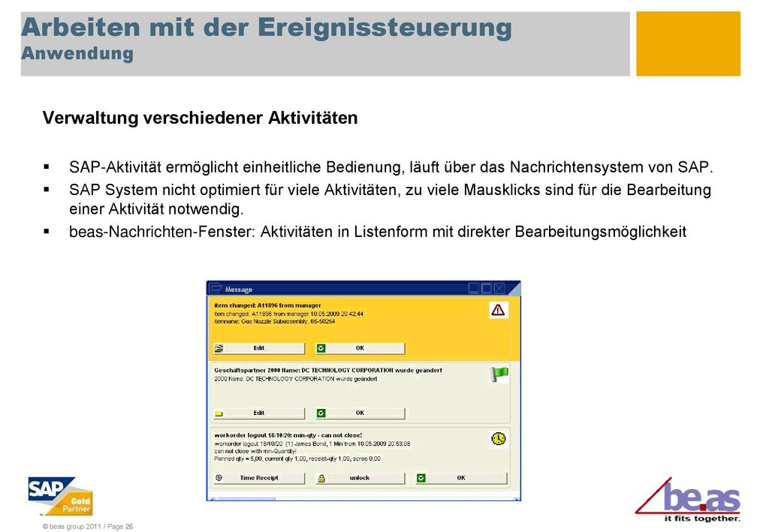Select 'itemname: Gas Nozzle Subassembly, 65-50254'
Viewport: 769px width, 532px height.
click(275, 321)
